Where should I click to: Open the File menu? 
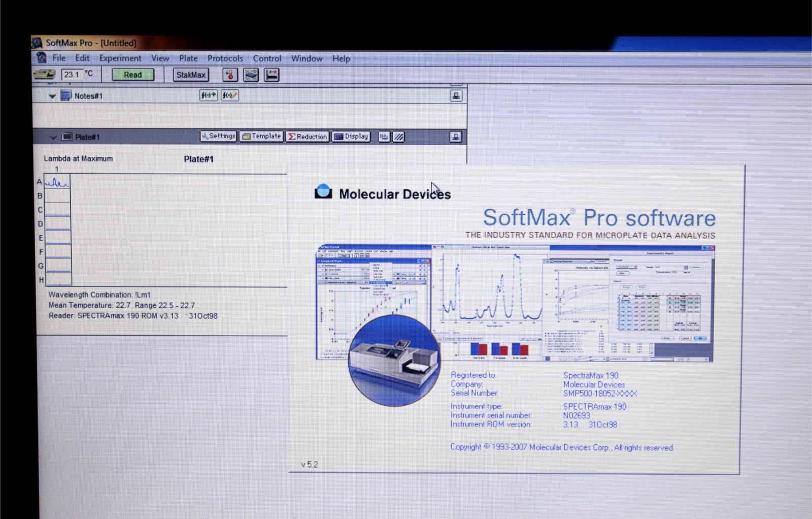59,58
